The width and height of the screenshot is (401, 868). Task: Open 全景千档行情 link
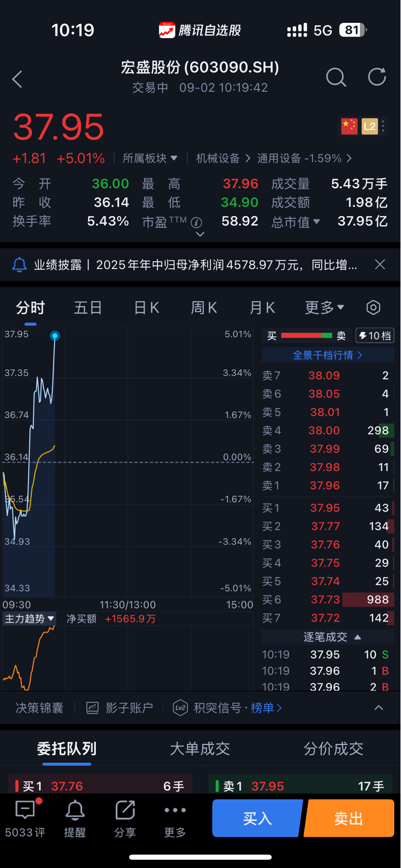(327, 355)
